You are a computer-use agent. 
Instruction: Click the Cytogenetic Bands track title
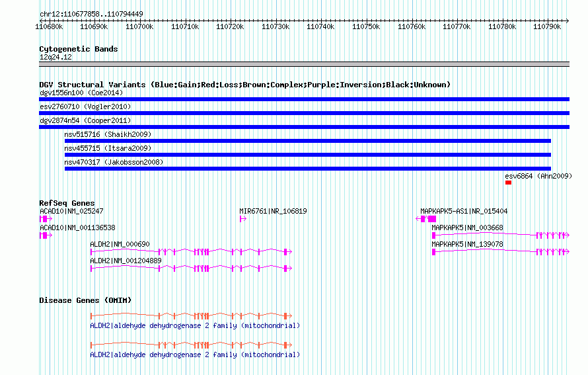click(79, 49)
